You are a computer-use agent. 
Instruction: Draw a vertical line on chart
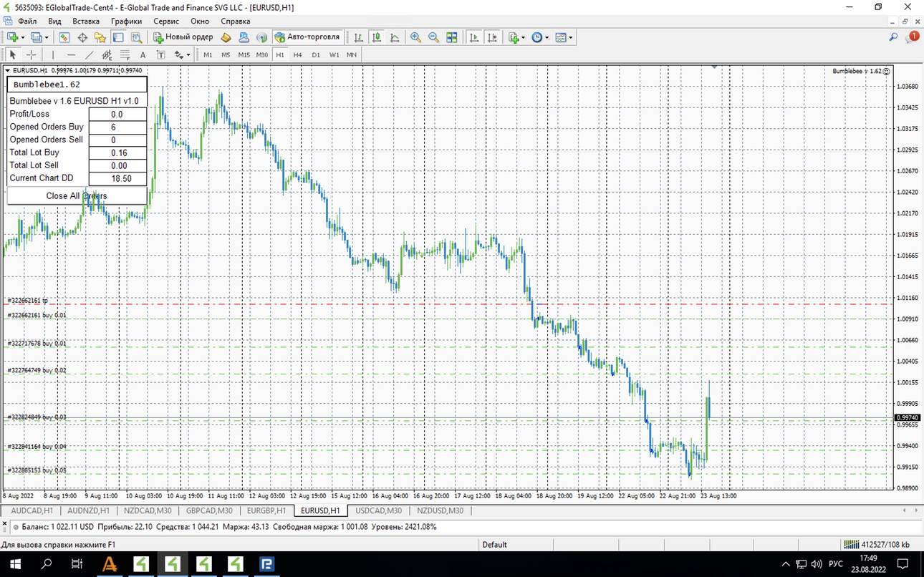click(53, 54)
